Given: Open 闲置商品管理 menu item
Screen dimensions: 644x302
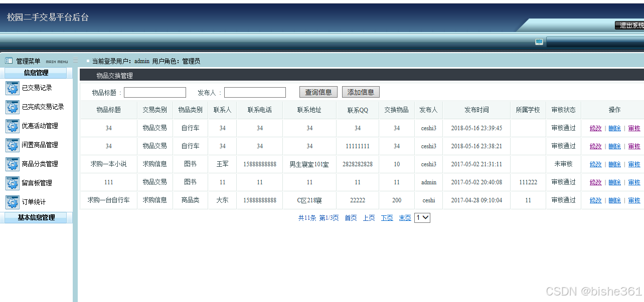Looking at the screenshot, I should (x=40, y=145).
